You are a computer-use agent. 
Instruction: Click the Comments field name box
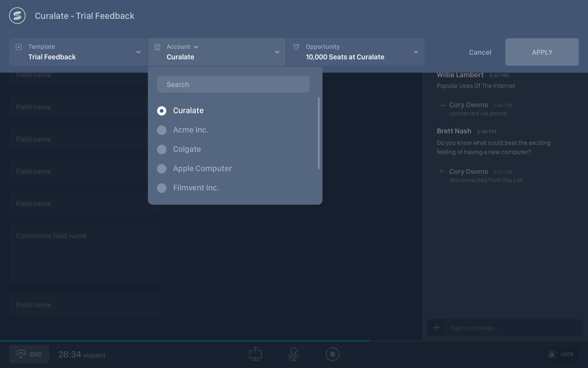tap(85, 254)
